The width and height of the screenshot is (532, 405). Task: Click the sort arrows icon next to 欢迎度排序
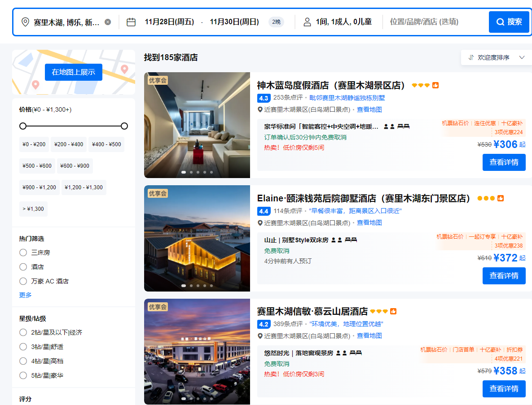(471, 57)
